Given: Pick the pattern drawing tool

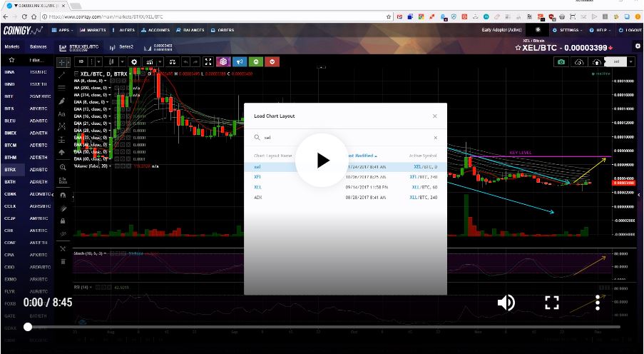Looking at the screenshot, I should [x=62, y=126].
